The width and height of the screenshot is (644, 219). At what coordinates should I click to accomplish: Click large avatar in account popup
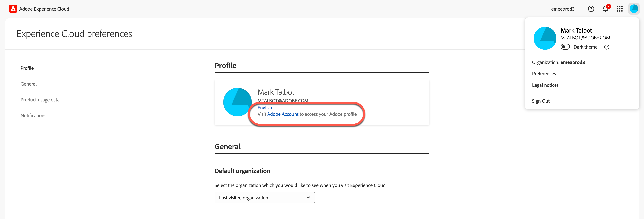tap(545, 38)
